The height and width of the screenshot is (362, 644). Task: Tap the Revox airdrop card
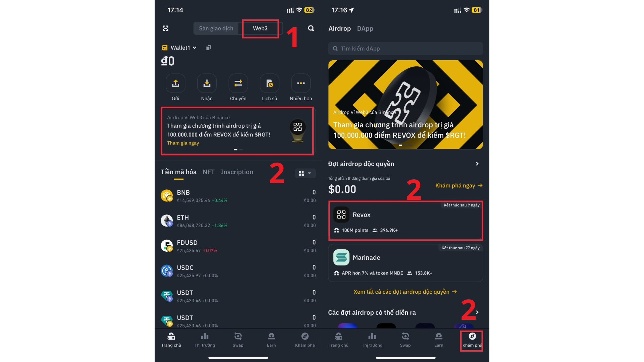pos(405,220)
